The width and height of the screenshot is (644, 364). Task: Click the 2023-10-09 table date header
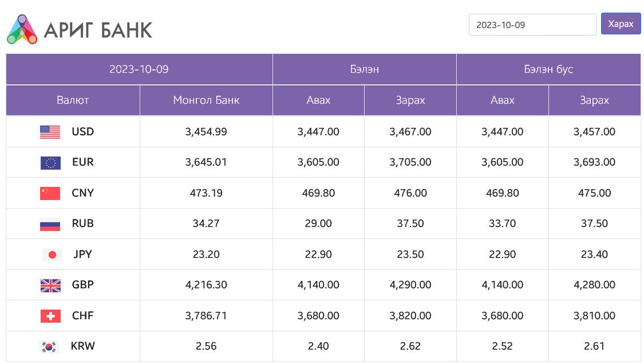pyautogui.click(x=139, y=69)
